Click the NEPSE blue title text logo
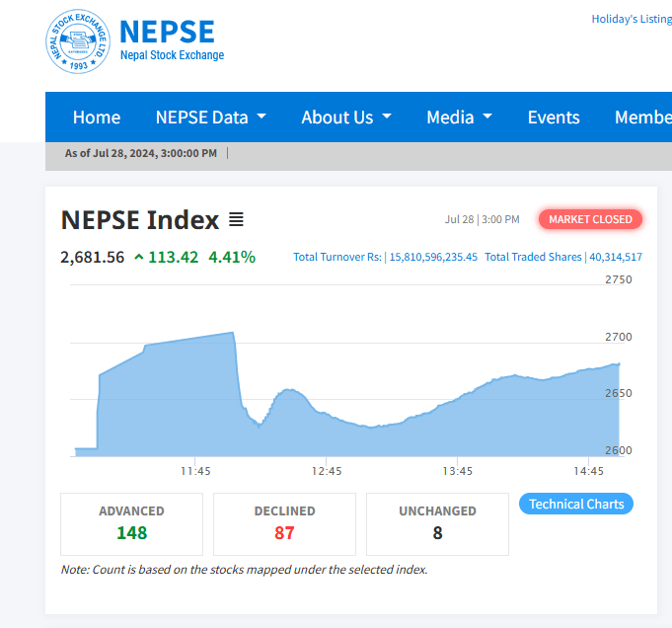The height and width of the screenshot is (628, 672). (x=167, y=32)
